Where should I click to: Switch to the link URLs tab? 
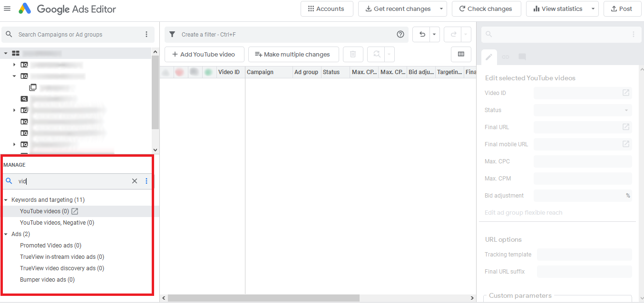506,57
